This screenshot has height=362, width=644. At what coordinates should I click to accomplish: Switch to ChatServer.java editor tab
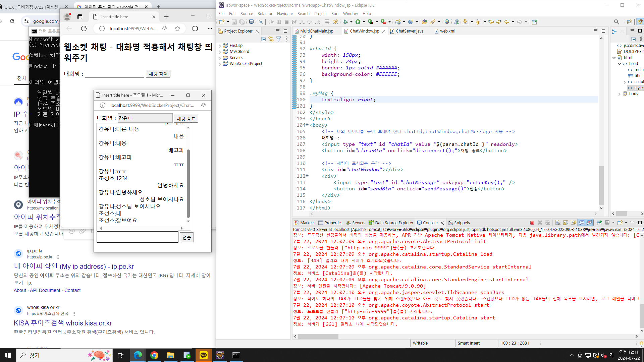(409, 31)
